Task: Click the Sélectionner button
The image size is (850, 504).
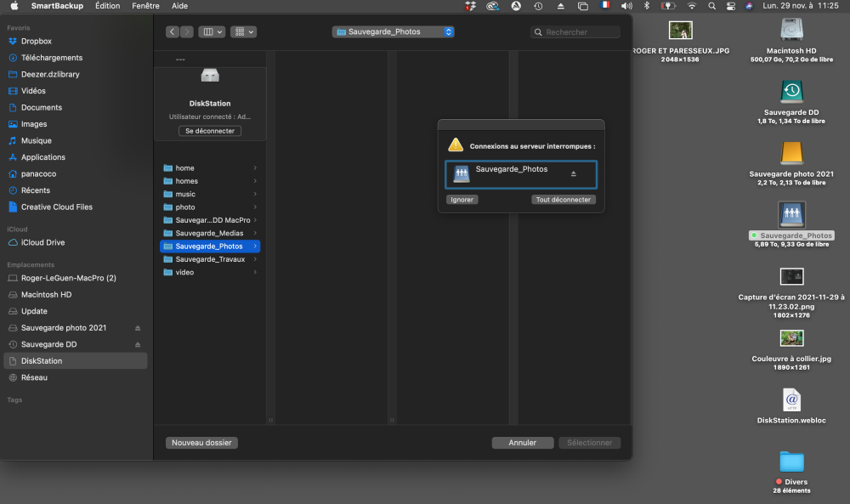Action: tap(590, 443)
